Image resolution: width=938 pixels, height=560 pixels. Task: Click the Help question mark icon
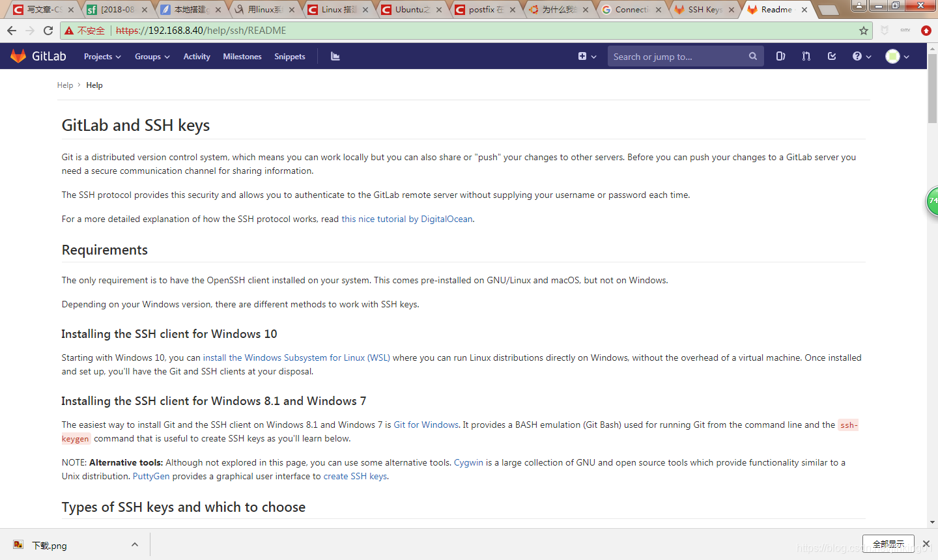pos(857,57)
